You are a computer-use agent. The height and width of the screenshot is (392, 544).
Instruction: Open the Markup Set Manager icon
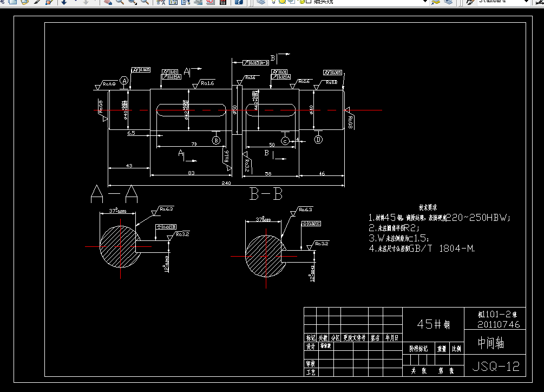pos(210,2)
